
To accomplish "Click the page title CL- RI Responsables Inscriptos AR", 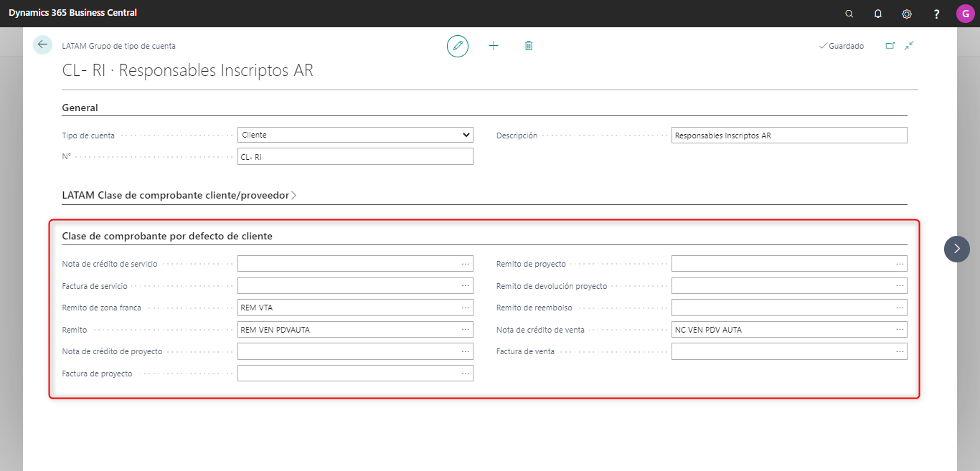I will [188, 71].
